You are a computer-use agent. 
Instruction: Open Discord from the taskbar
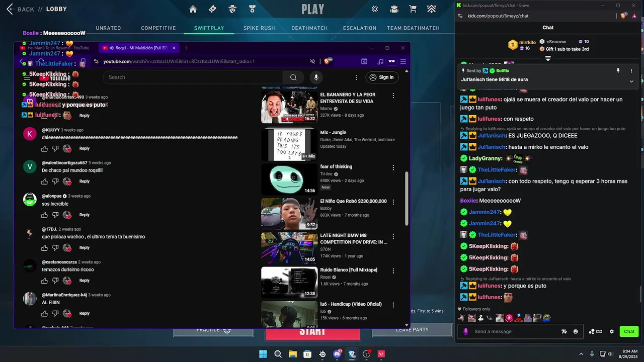[x=337, y=354]
